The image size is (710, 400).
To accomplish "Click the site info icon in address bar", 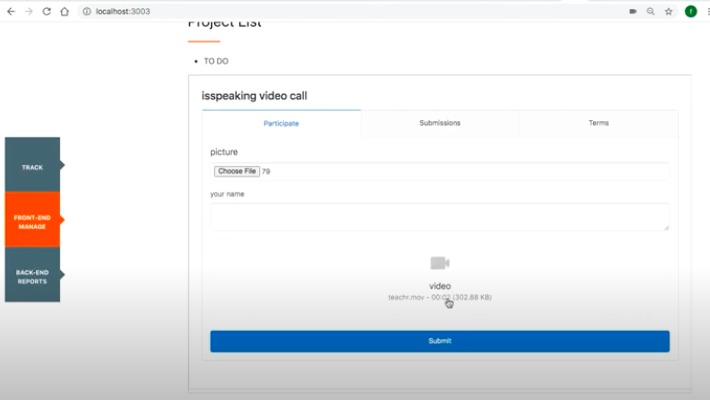I will [x=86, y=11].
